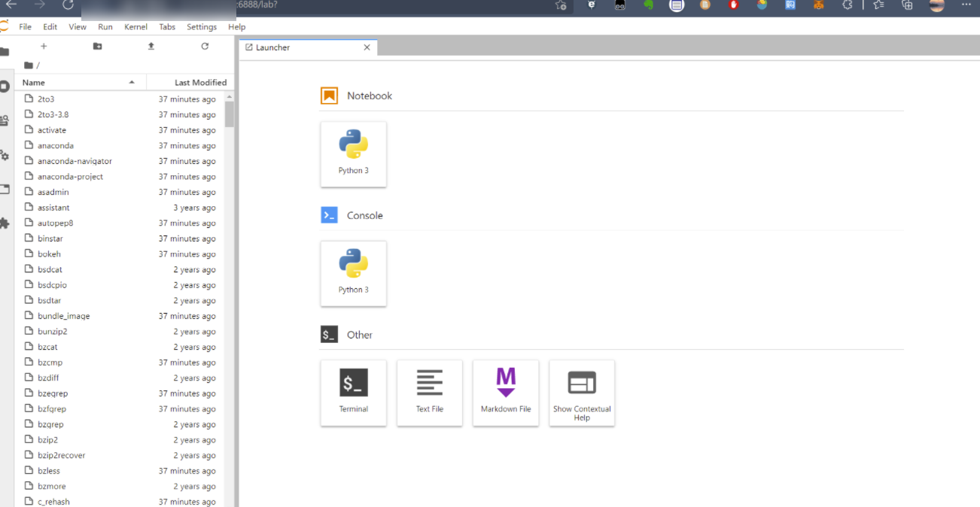Screen dimensions: 980x507
Task: Open the View menu
Action: point(78,27)
